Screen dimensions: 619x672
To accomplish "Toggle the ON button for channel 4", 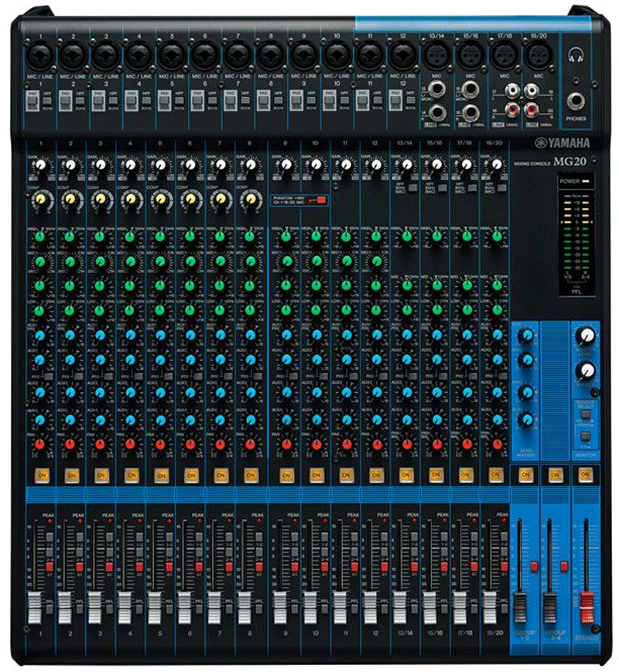I will pyautogui.click(x=132, y=475).
